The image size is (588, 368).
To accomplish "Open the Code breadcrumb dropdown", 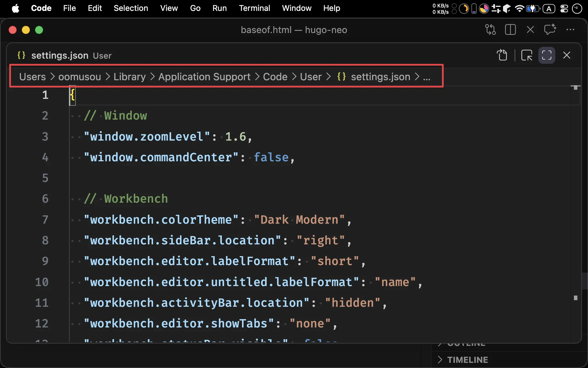I will (275, 77).
